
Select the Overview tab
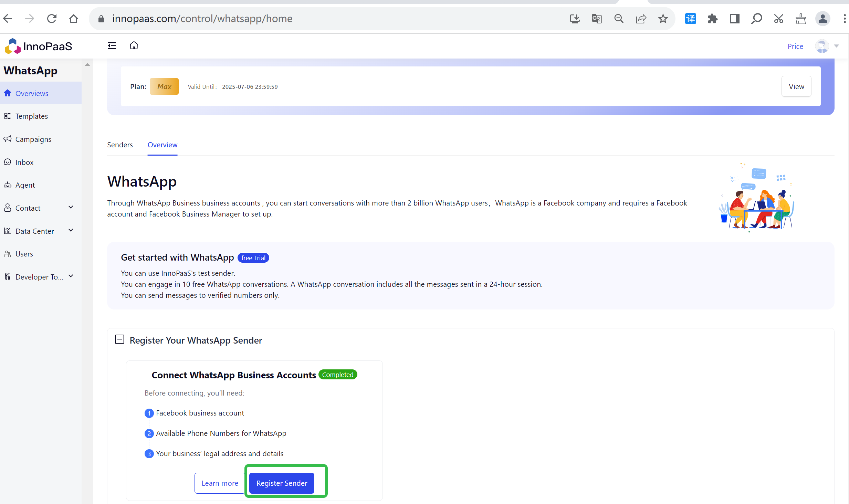pos(163,145)
